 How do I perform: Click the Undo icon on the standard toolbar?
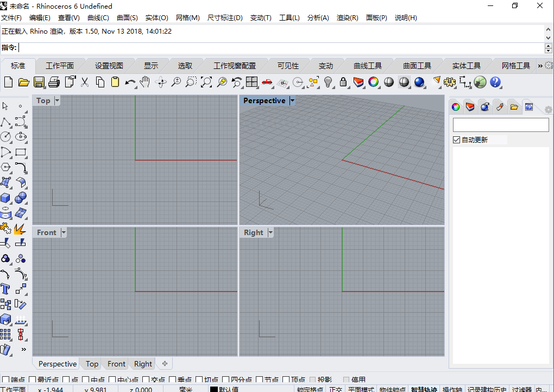(x=129, y=82)
